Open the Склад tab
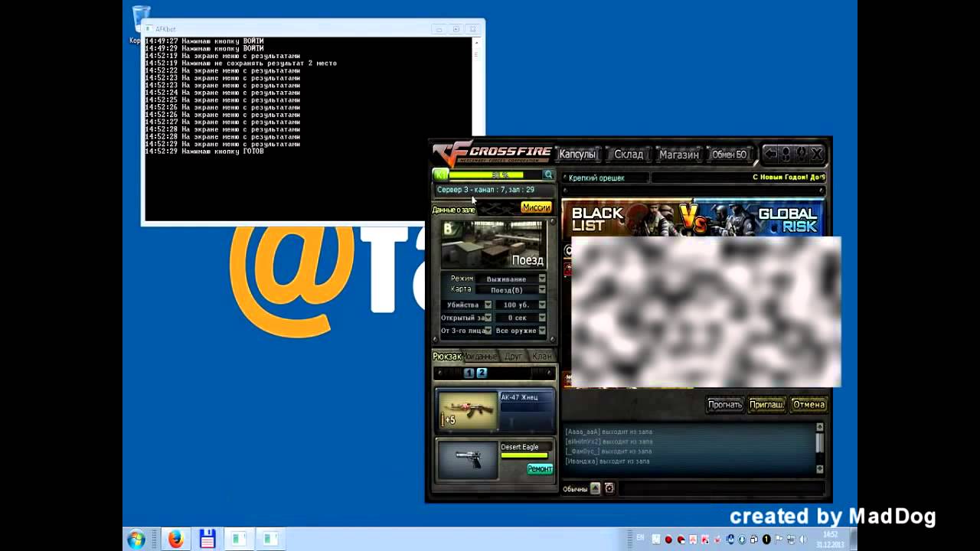The width and height of the screenshot is (980, 551). pyautogui.click(x=629, y=155)
